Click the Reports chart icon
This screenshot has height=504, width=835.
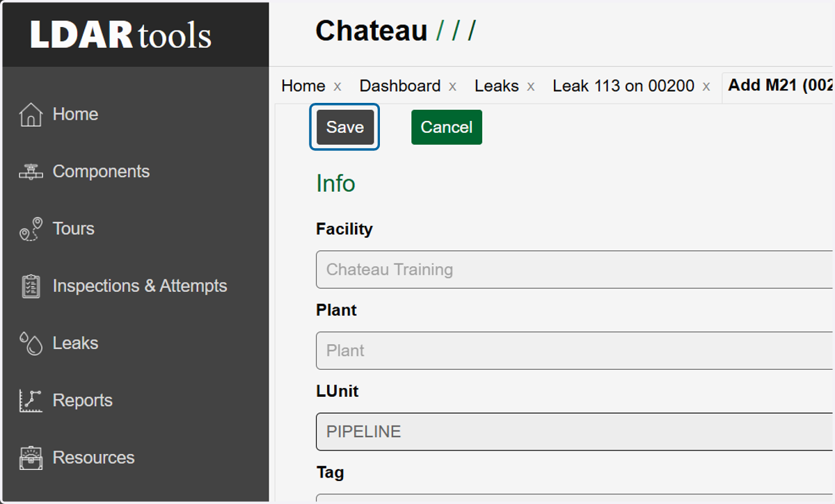click(x=31, y=400)
